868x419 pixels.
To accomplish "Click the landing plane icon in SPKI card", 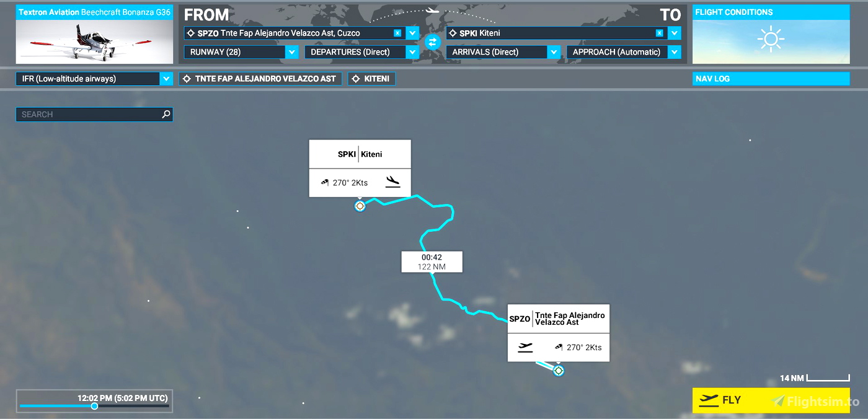I will 392,182.
